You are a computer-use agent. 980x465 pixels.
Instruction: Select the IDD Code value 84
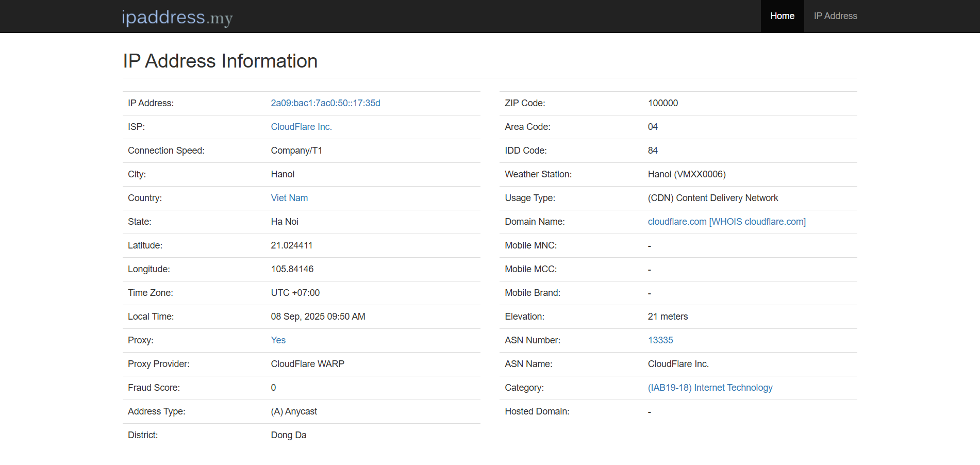coord(653,151)
